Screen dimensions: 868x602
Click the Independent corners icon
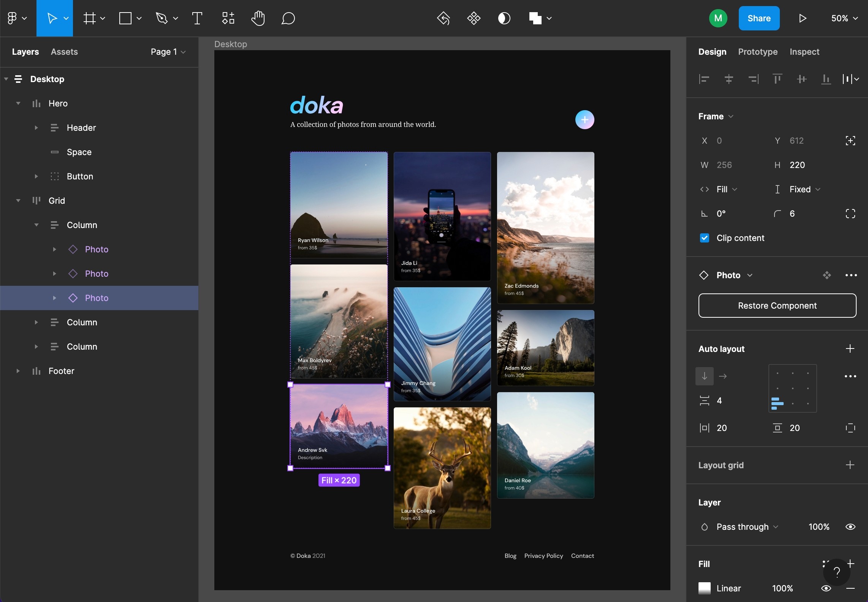click(850, 214)
